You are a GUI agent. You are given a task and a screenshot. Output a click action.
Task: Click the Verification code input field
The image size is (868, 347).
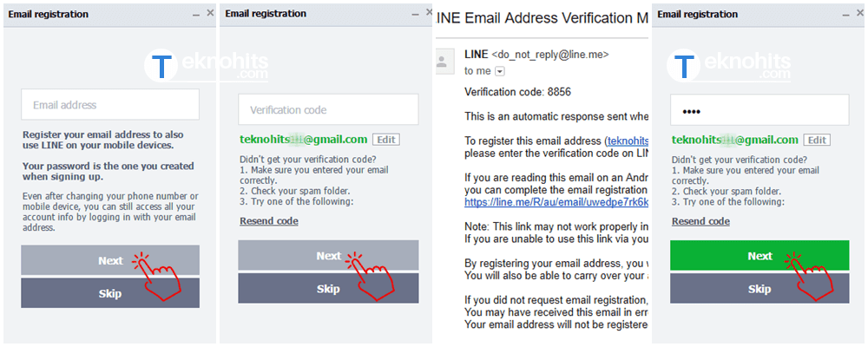pyautogui.click(x=328, y=109)
